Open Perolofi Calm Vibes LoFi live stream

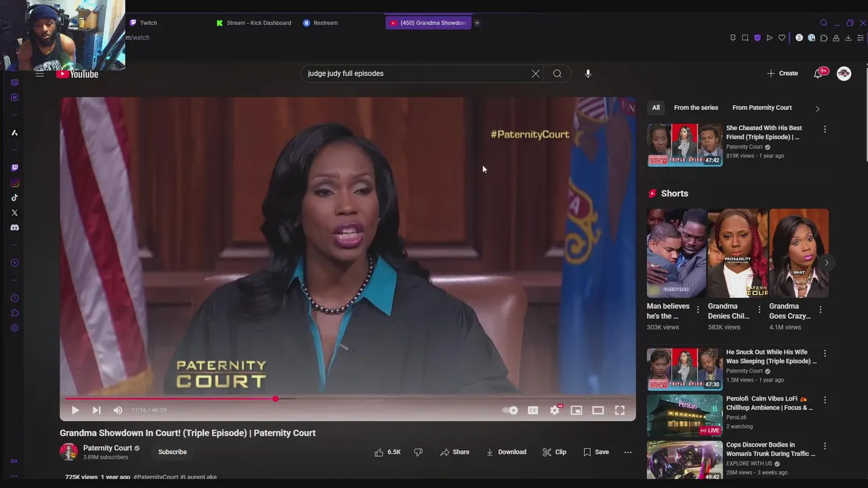[685, 415]
